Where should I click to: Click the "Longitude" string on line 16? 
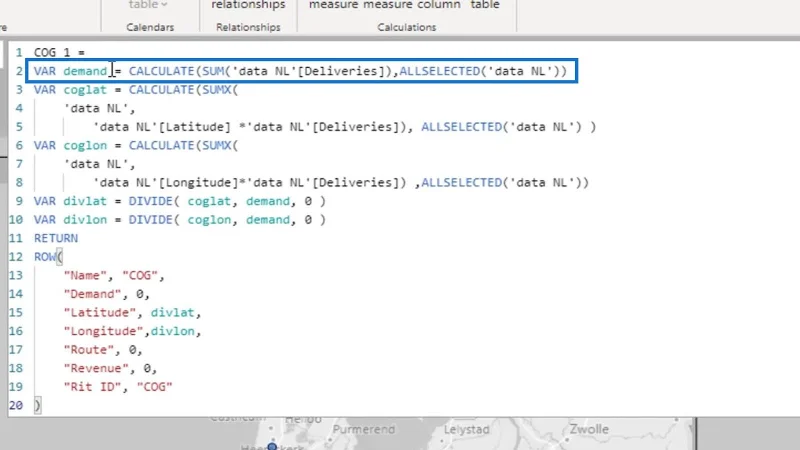point(104,331)
